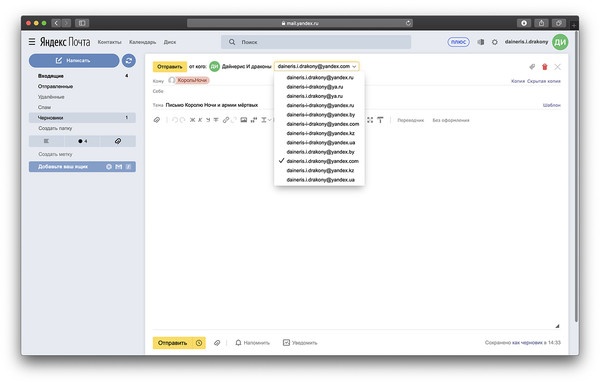Select daineris.i.drakony@ya.ru from address list
The height and width of the screenshot is (384, 600).
pos(315,96)
